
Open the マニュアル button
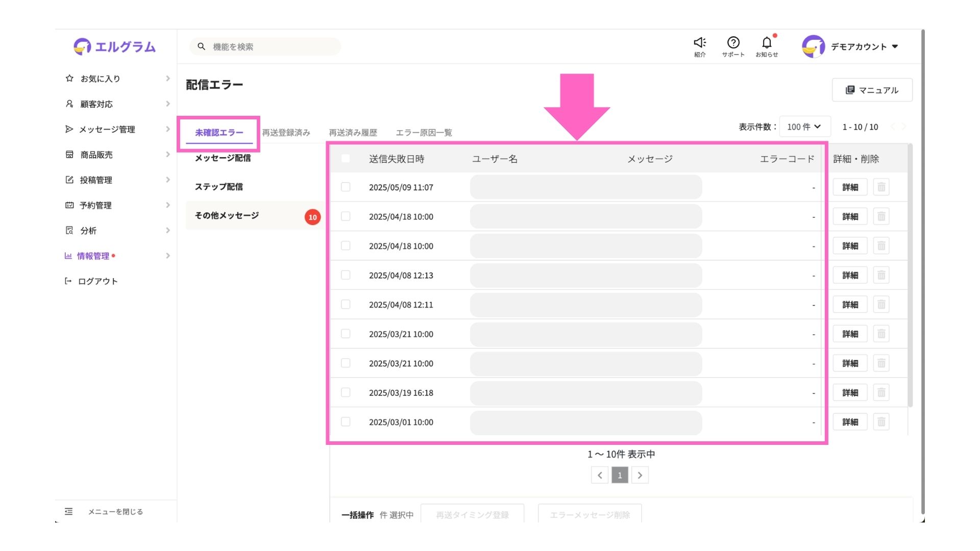point(872,90)
